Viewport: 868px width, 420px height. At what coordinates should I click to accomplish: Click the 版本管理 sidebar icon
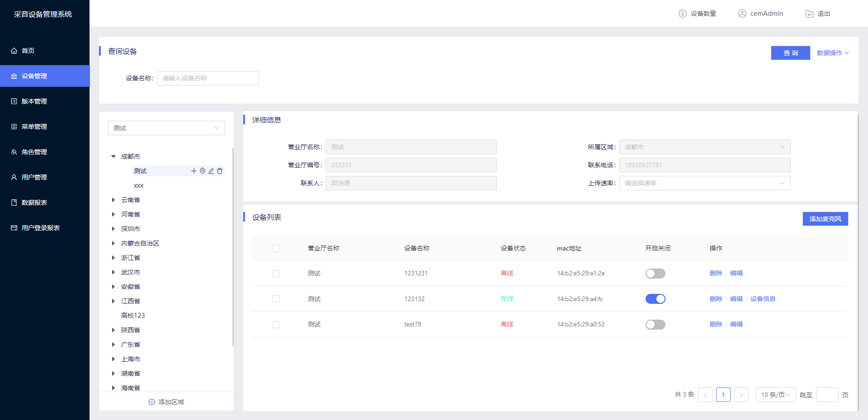[x=14, y=101]
